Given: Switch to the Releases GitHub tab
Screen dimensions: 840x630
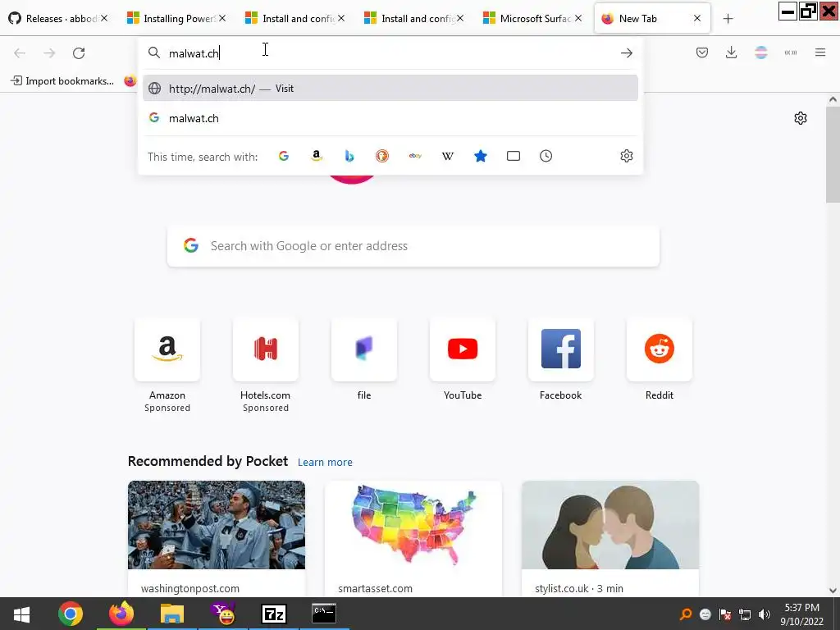Looking at the screenshot, I should pyautogui.click(x=59, y=18).
